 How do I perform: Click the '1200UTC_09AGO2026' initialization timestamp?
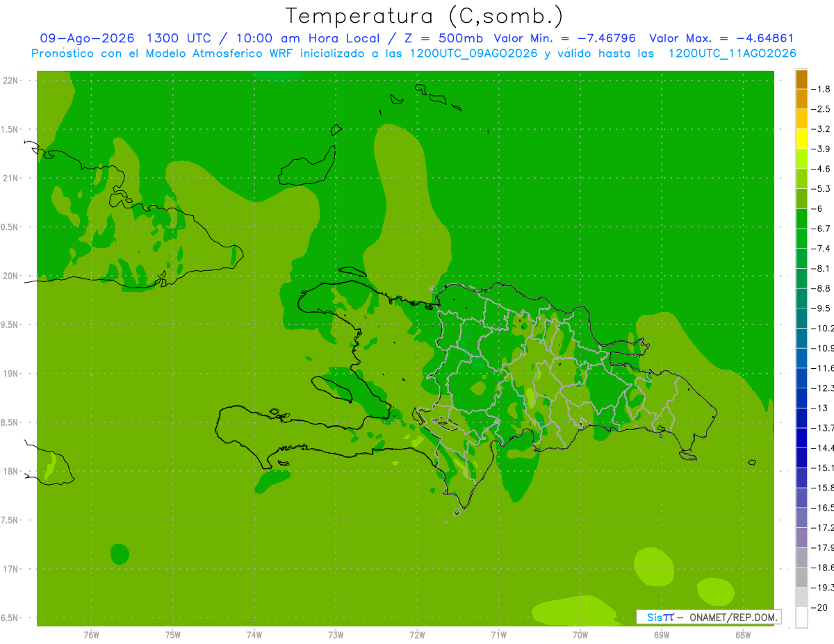(473, 53)
